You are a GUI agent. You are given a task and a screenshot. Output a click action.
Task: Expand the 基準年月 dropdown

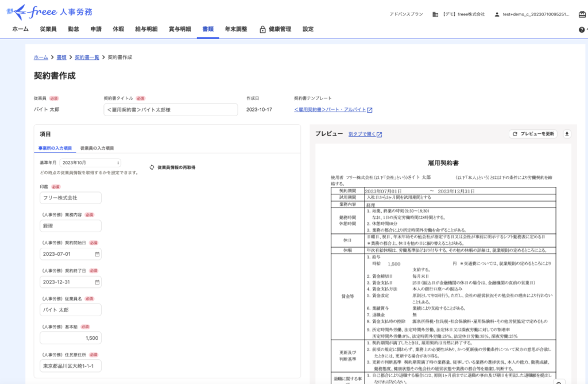[x=90, y=163]
